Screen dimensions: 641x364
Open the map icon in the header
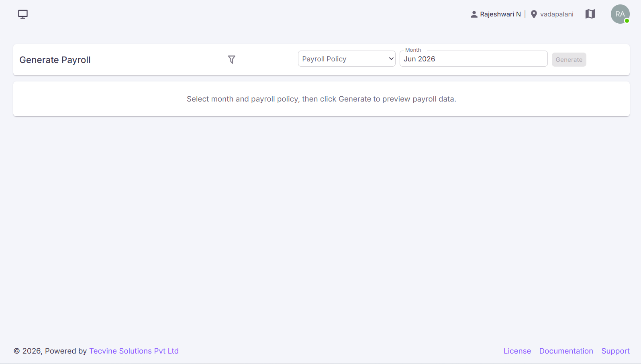(x=590, y=14)
